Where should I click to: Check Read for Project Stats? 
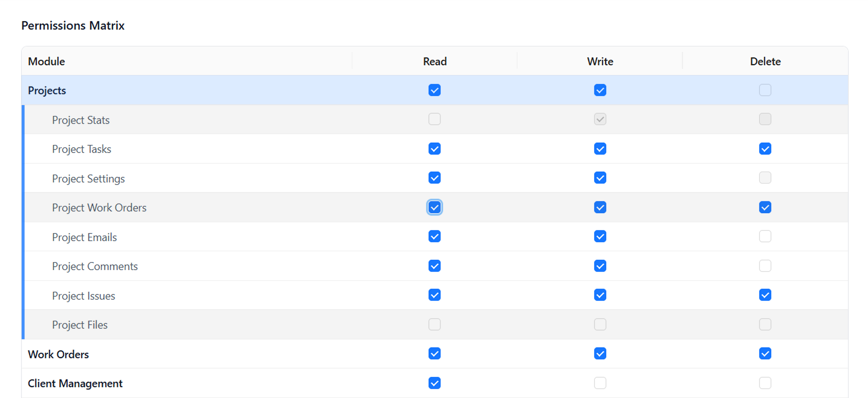point(434,119)
